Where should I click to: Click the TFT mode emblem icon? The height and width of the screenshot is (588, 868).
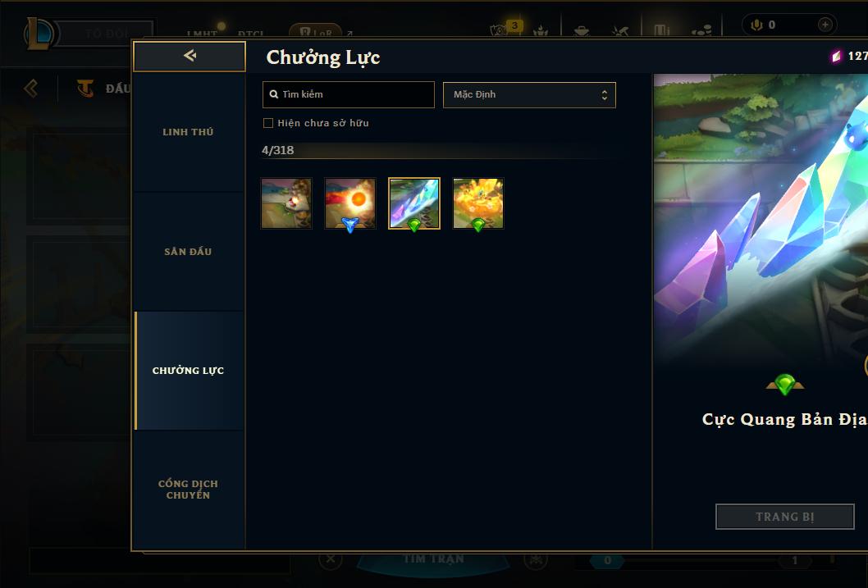coord(85,88)
